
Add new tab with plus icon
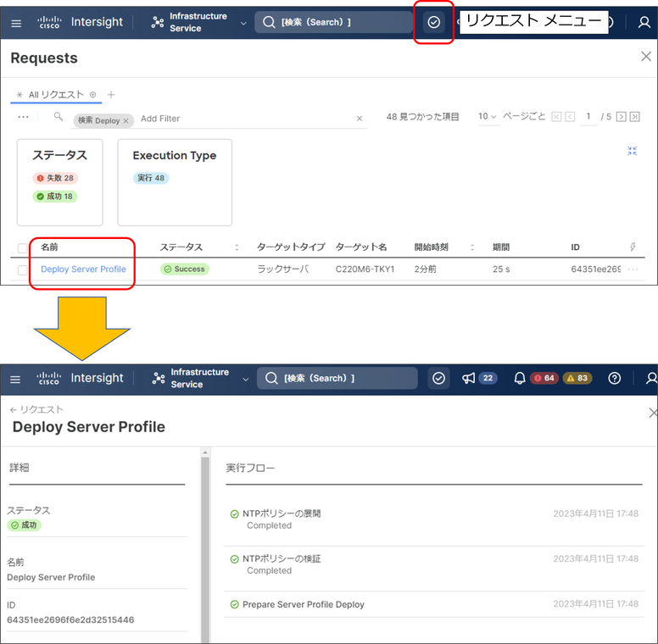point(111,95)
